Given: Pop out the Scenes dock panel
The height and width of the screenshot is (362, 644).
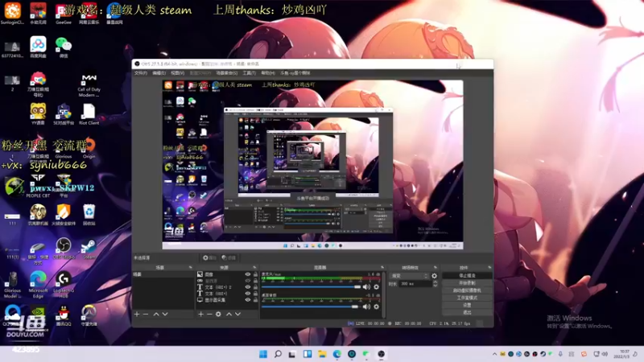Looking at the screenshot, I should [x=190, y=268].
